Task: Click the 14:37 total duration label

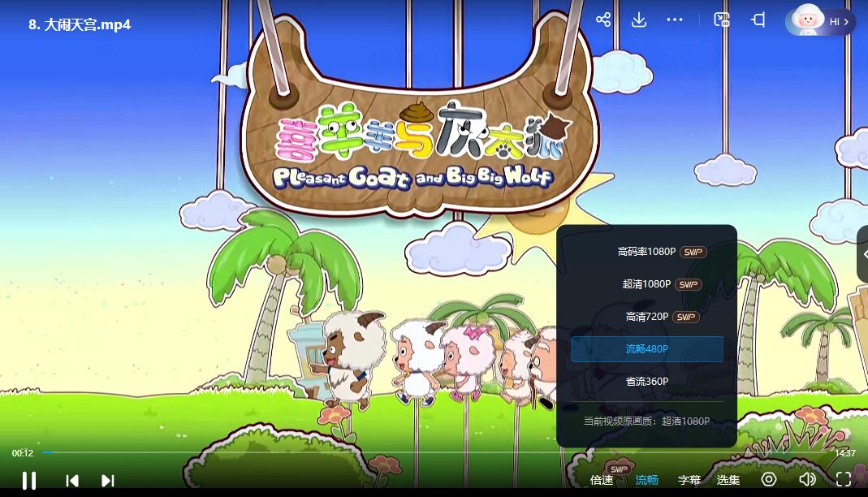Action: pos(845,453)
